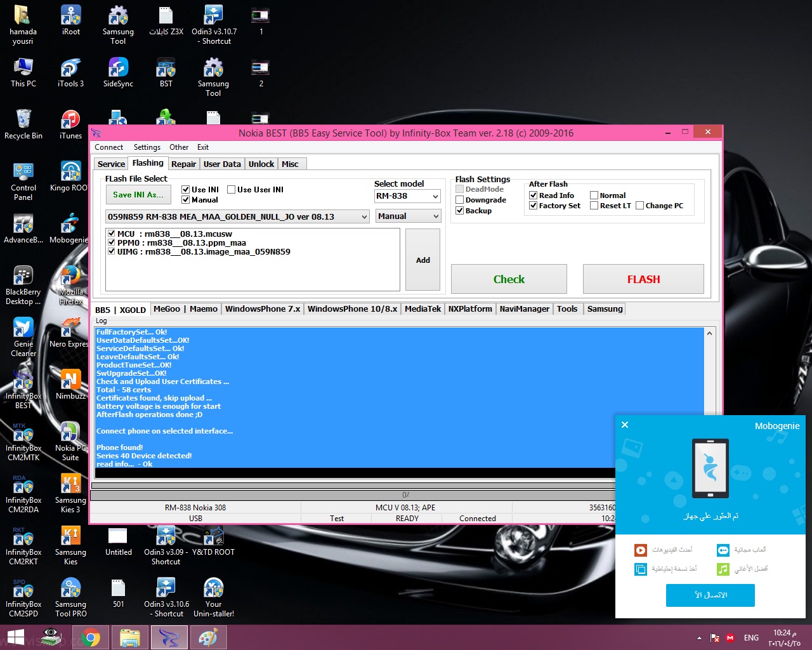The image size is (812, 650).
Task: Select the WindowsPhone 7.x platform tab
Action: point(263,309)
